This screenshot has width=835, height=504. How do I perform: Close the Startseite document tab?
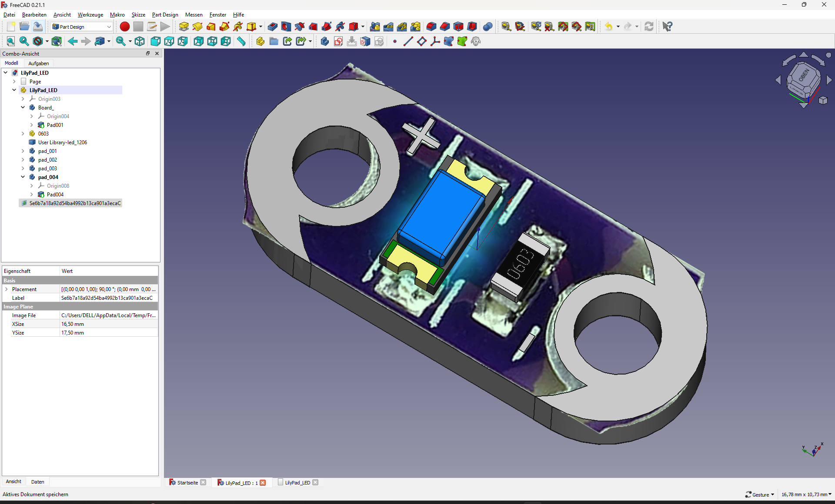coord(203,482)
